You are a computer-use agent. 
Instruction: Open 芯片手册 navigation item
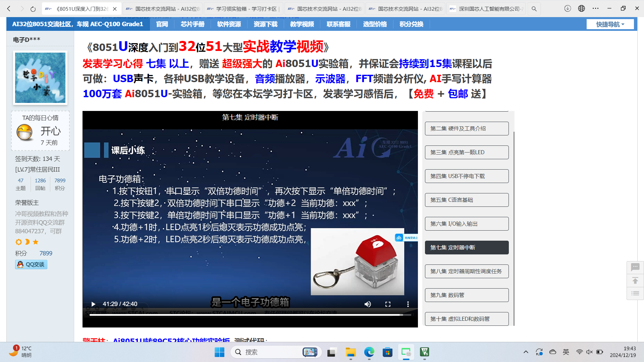tap(193, 24)
